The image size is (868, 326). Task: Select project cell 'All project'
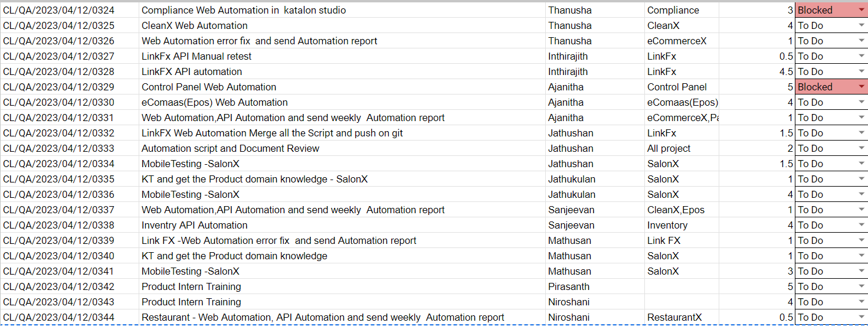point(682,148)
